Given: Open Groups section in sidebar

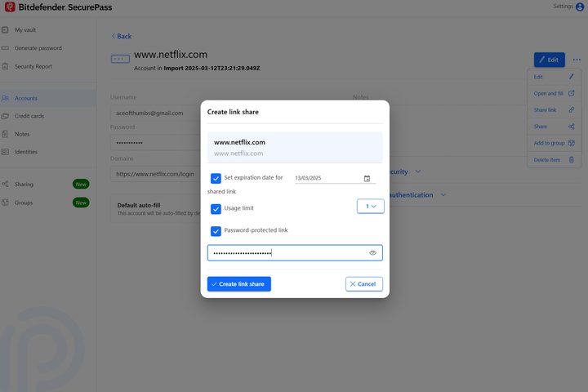Looking at the screenshot, I should [24, 203].
